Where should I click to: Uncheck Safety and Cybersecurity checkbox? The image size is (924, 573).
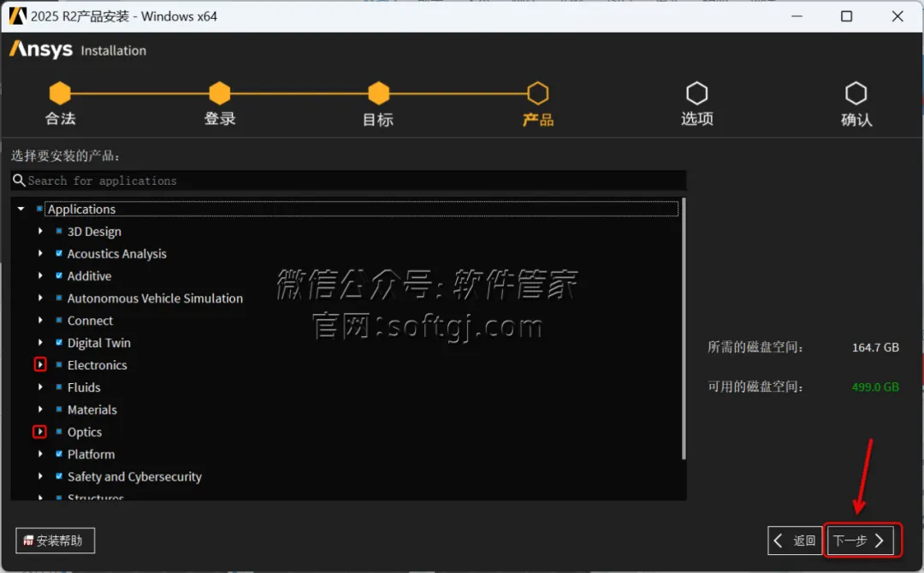pyautogui.click(x=59, y=476)
